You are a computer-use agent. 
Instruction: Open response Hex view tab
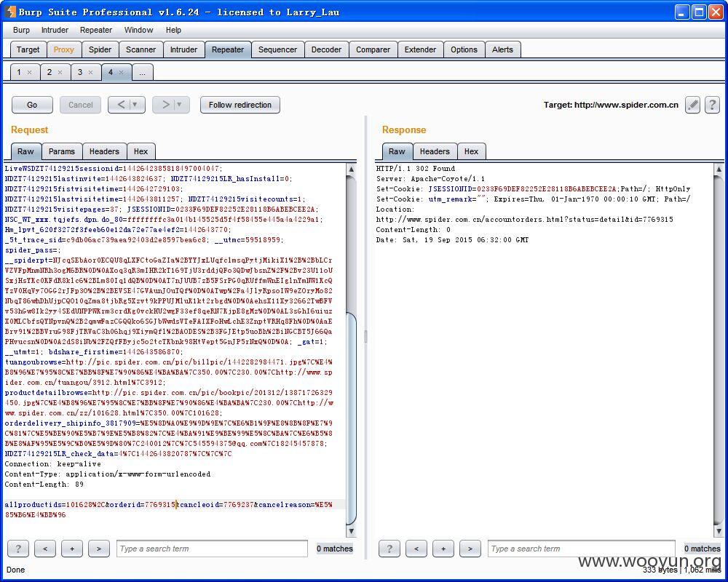coord(471,151)
